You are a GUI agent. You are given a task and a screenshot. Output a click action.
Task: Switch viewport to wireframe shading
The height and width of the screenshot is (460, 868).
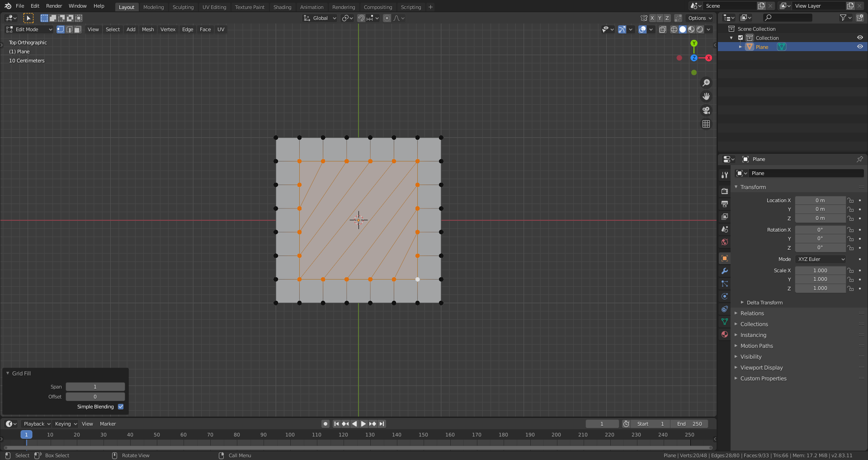click(x=674, y=29)
